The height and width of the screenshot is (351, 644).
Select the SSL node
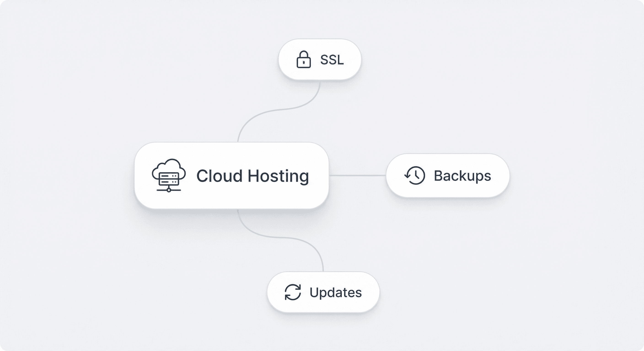click(x=320, y=59)
